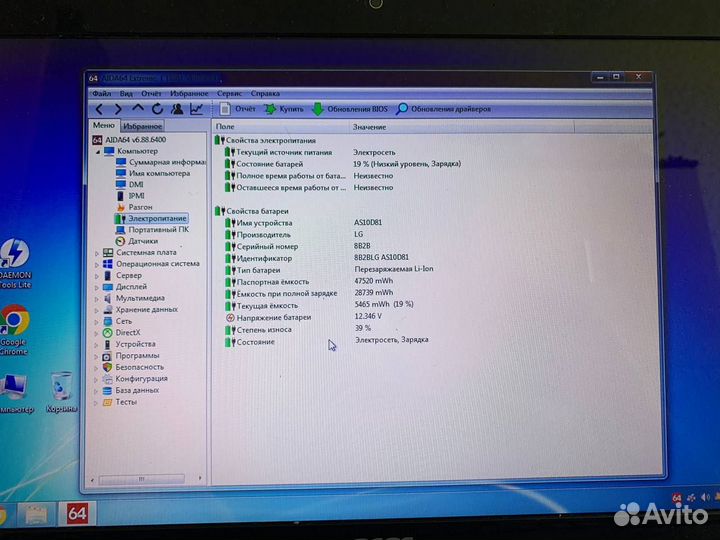Open the Отчёт menu in the menu bar
720x540 pixels.
pyautogui.click(x=151, y=94)
